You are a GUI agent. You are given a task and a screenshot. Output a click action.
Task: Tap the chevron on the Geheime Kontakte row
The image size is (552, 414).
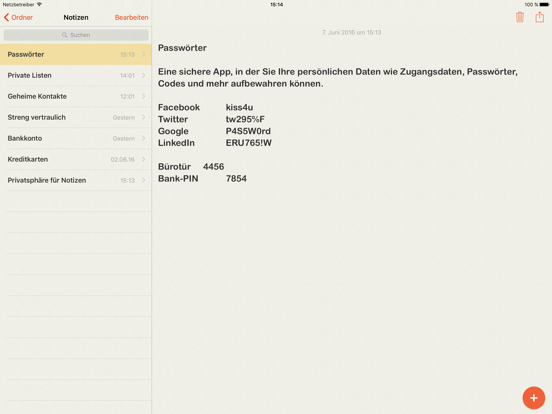[x=144, y=96]
